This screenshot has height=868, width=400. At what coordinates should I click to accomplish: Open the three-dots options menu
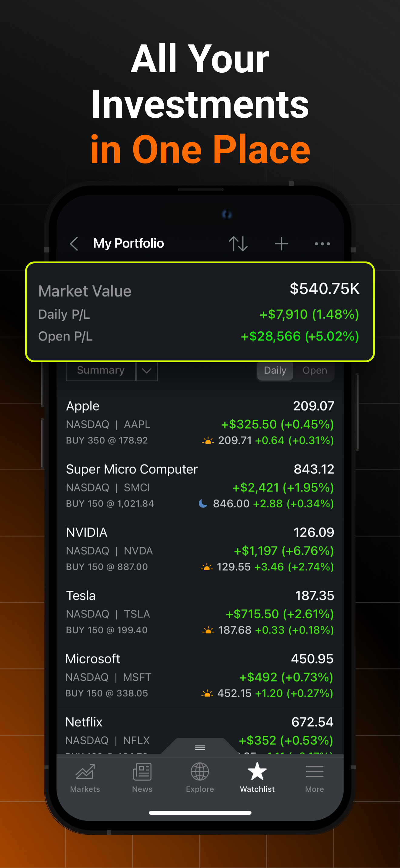tap(322, 244)
